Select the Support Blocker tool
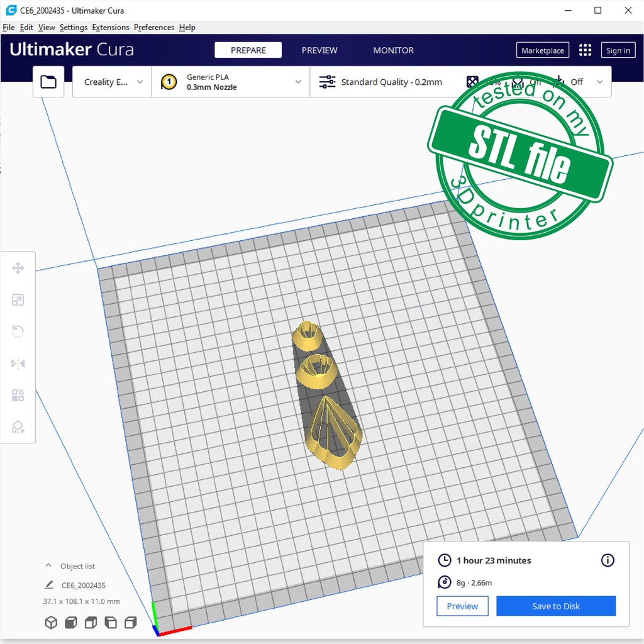 point(18,427)
